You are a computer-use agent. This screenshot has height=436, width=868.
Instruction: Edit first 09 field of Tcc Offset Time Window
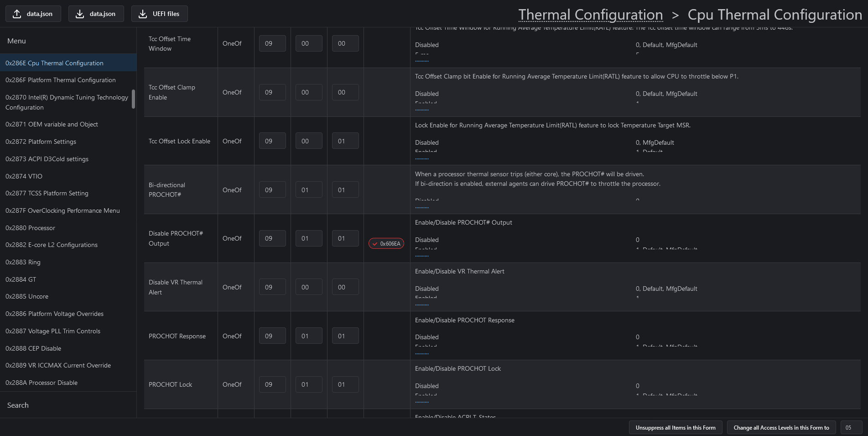point(272,43)
